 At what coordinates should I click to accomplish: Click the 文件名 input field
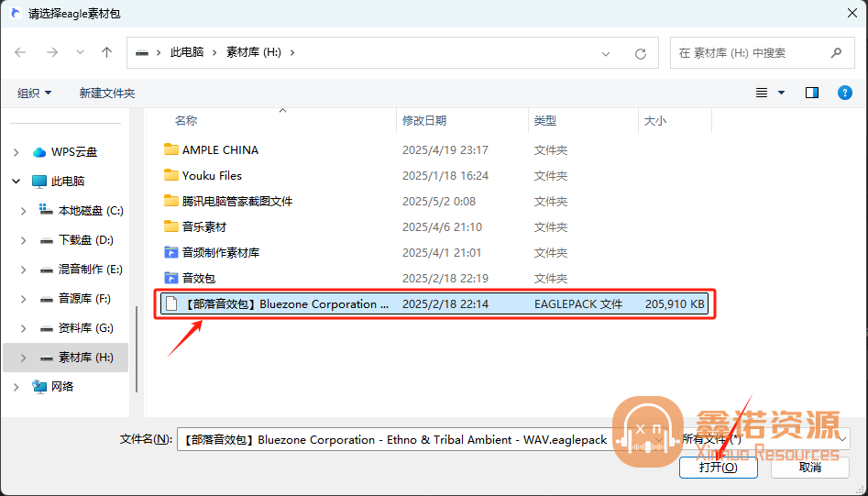[x=394, y=439]
